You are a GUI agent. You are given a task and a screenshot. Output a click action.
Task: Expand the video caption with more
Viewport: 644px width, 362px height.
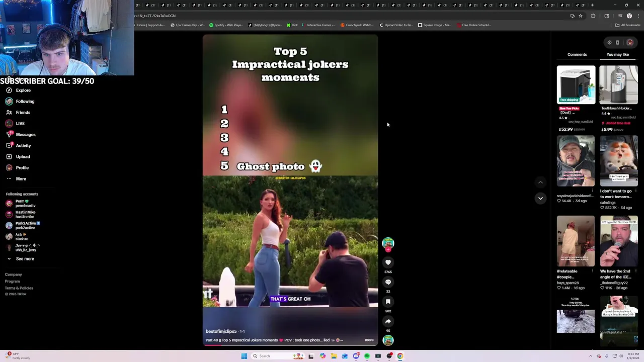pos(369,340)
